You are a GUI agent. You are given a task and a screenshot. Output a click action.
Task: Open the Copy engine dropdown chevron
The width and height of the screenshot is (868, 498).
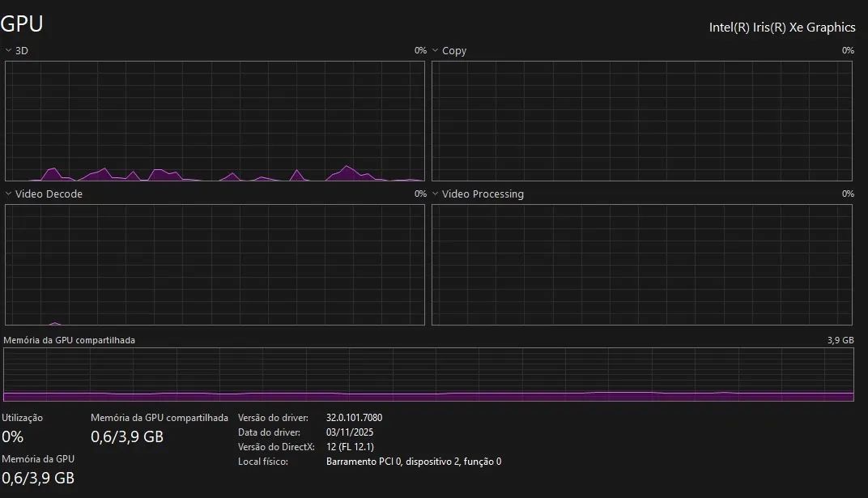pyautogui.click(x=435, y=50)
